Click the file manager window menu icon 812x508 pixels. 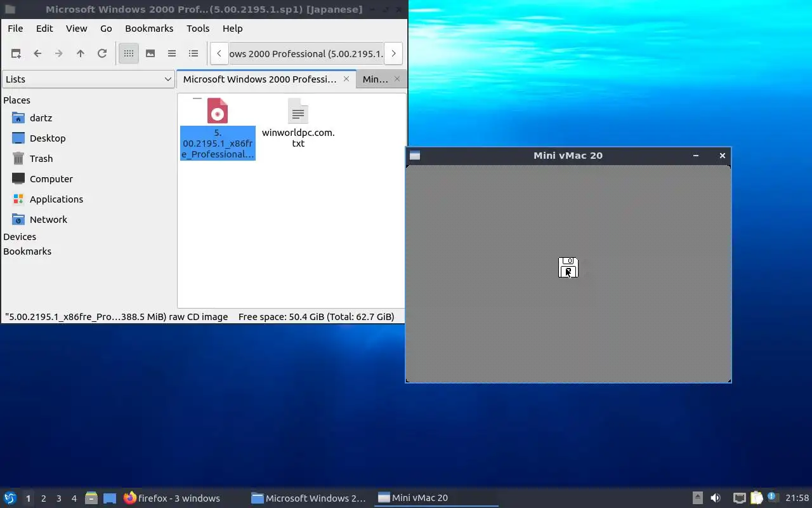coord(10,10)
